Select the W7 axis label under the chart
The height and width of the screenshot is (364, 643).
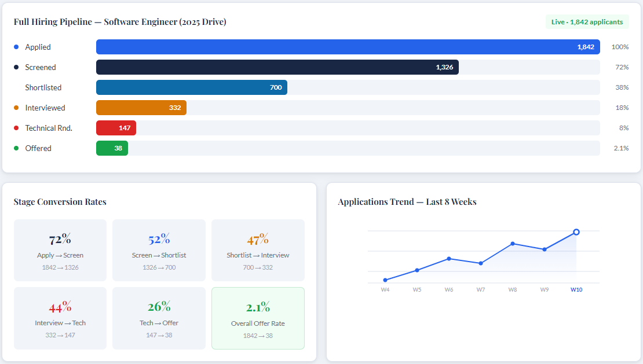480,289
